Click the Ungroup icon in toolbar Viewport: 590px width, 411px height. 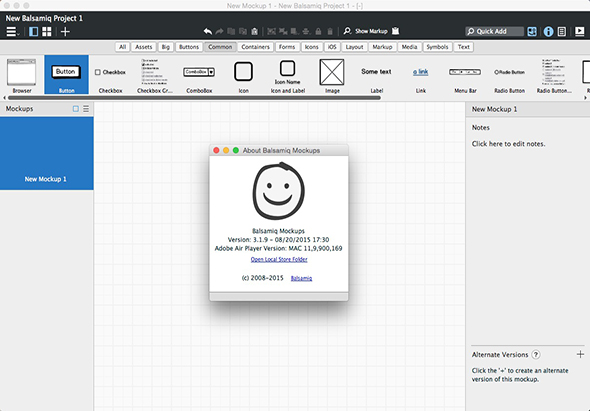click(283, 31)
